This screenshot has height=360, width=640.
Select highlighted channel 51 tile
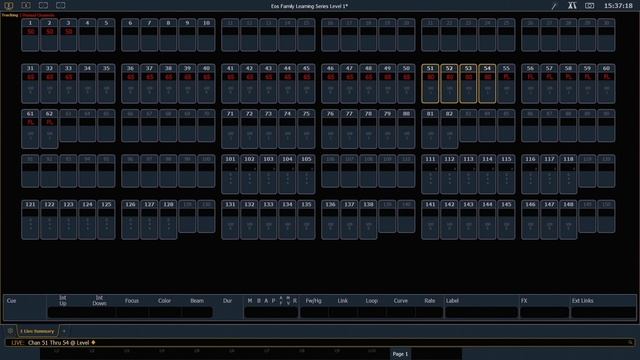pos(430,83)
